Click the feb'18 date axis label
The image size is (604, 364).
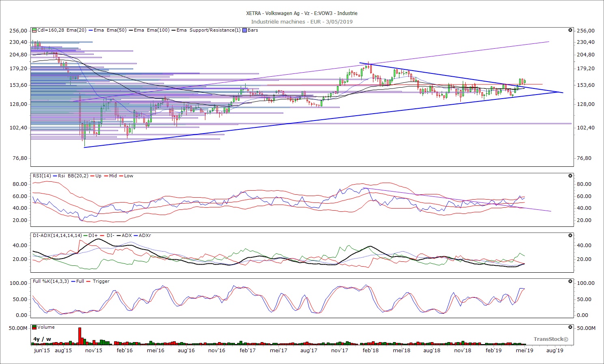pos(371,350)
